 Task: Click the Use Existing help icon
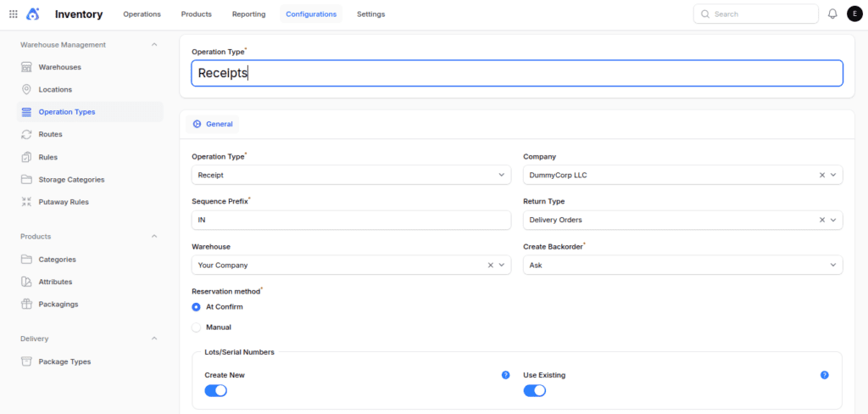coord(824,375)
